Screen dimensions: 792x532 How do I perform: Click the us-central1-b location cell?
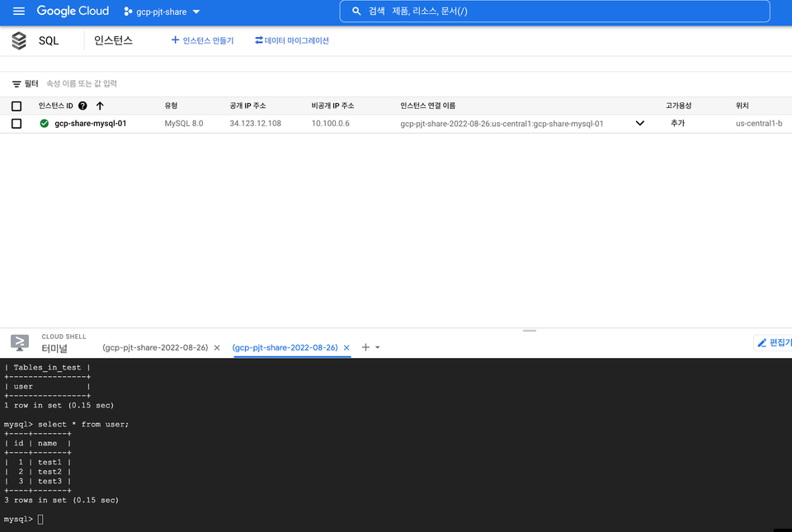[759, 123]
